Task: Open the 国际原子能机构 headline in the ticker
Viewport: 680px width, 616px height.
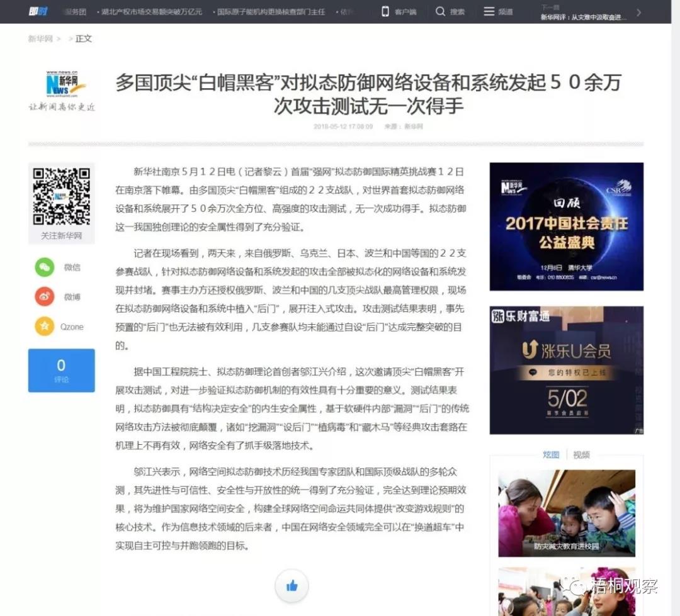Action: (x=269, y=11)
